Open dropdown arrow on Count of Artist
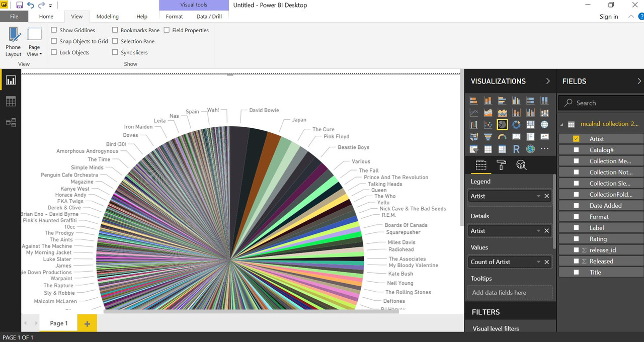 click(538, 262)
